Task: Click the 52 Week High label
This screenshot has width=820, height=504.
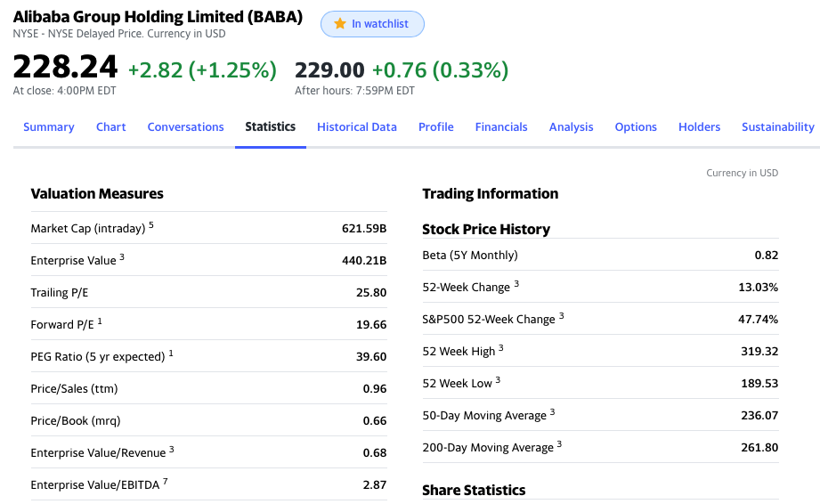Action: pos(459,352)
